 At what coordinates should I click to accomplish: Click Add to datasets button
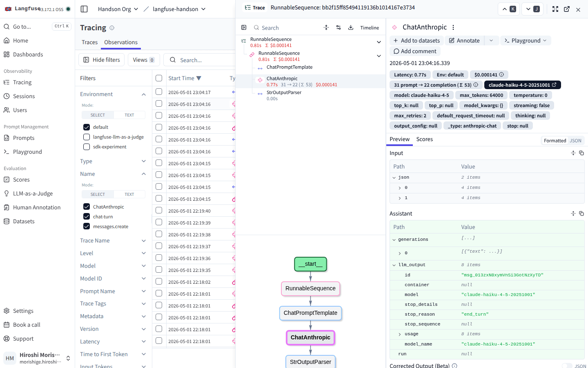[416, 40]
